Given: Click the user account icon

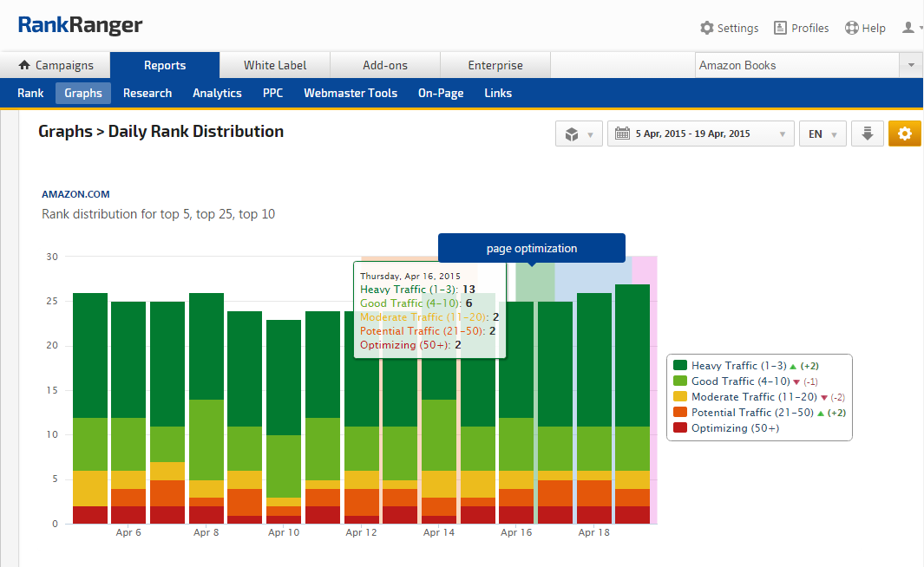Looking at the screenshot, I should pos(908,28).
